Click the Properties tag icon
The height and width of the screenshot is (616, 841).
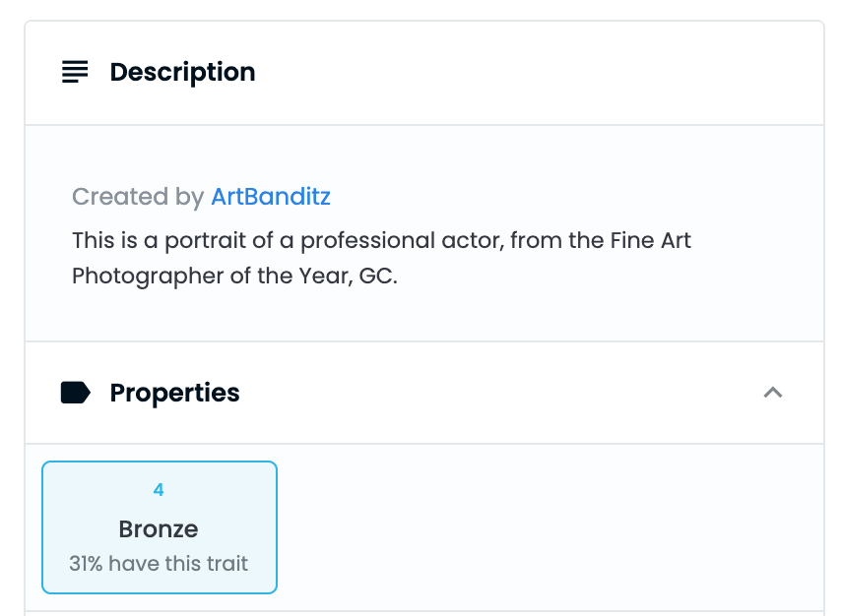click(x=76, y=393)
